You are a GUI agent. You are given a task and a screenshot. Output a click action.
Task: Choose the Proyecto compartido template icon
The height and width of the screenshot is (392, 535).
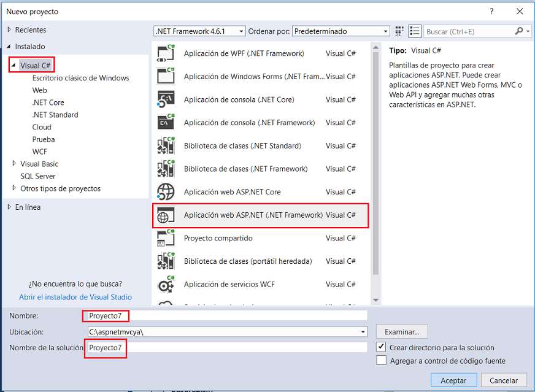[x=166, y=238]
